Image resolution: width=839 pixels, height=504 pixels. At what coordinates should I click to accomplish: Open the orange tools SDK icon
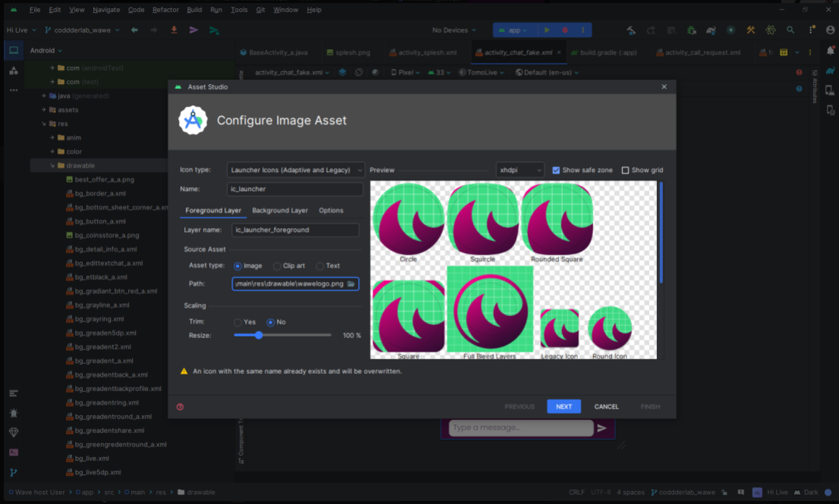(x=751, y=30)
